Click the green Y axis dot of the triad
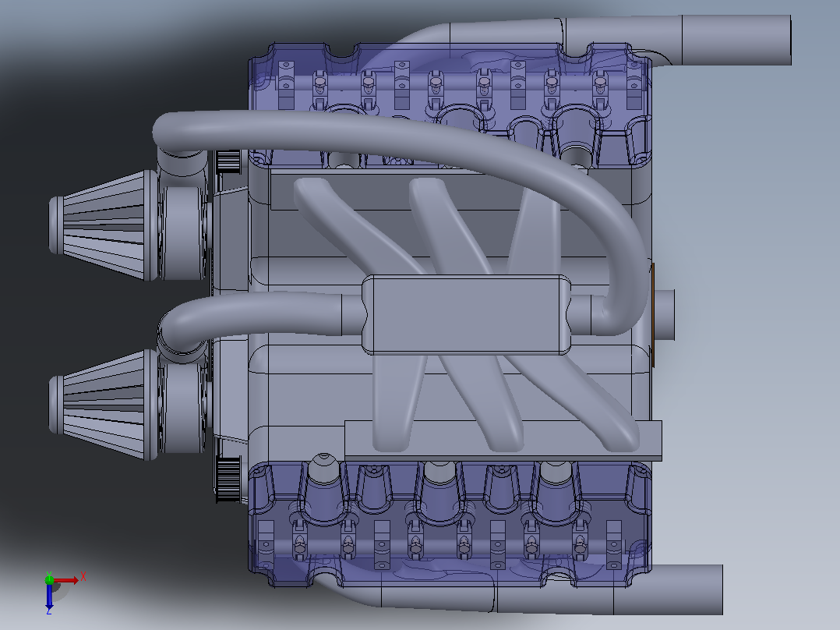This screenshot has height=630, width=840. [x=49, y=579]
